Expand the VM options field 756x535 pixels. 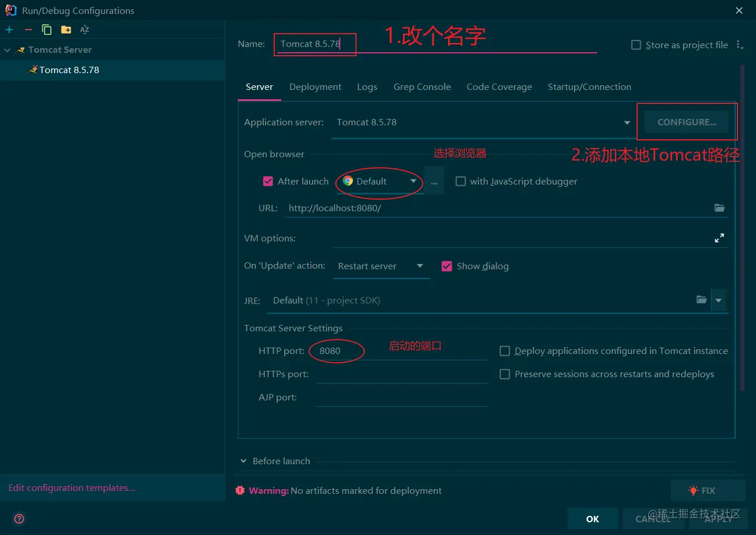719,238
